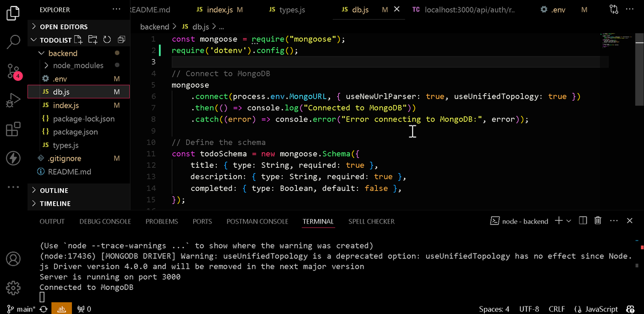Create a new folder in TODOLIST

tap(93, 40)
